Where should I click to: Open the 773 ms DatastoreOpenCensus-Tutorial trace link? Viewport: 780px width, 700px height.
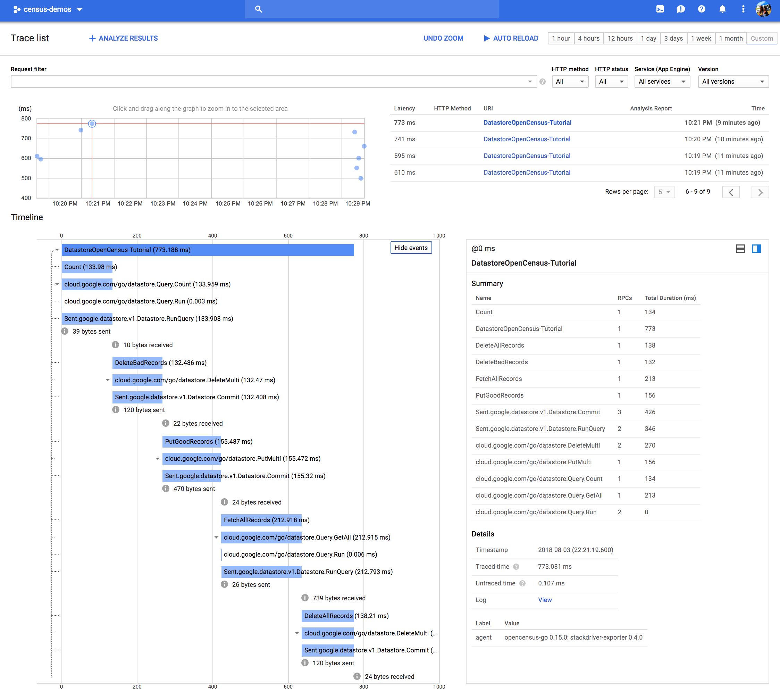tap(527, 122)
